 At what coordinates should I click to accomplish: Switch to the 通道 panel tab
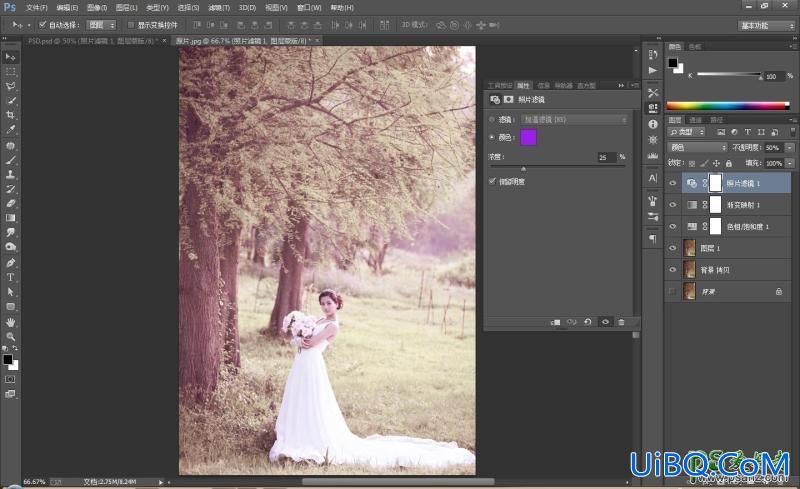point(695,119)
